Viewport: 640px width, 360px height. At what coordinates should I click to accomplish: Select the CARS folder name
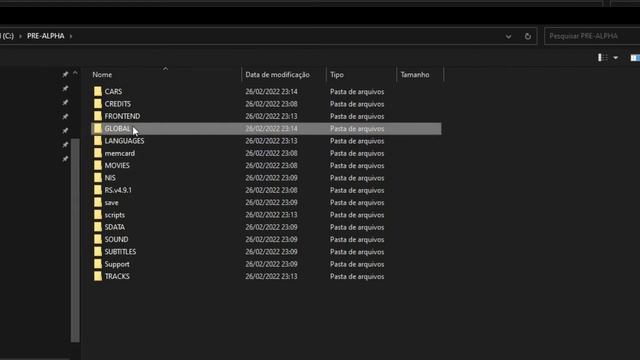[113, 91]
